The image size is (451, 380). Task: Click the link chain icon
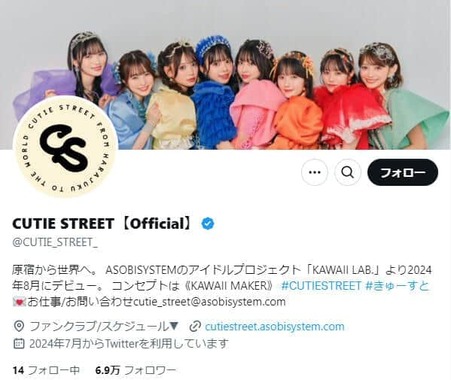194,326
